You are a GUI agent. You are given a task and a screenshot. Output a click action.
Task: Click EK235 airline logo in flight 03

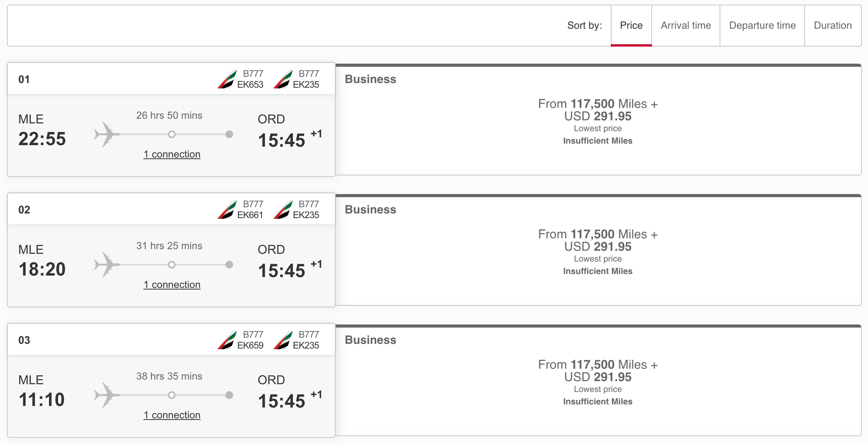pyautogui.click(x=283, y=340)
